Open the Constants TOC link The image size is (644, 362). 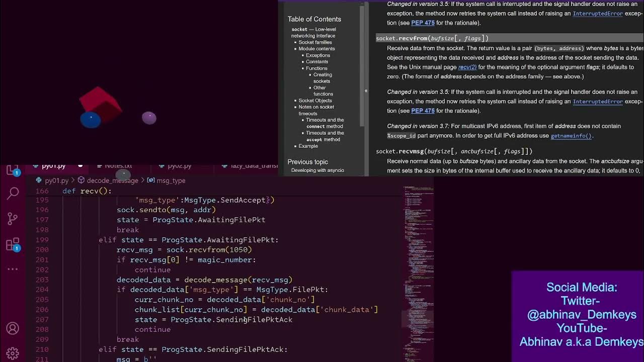[317, 62]
